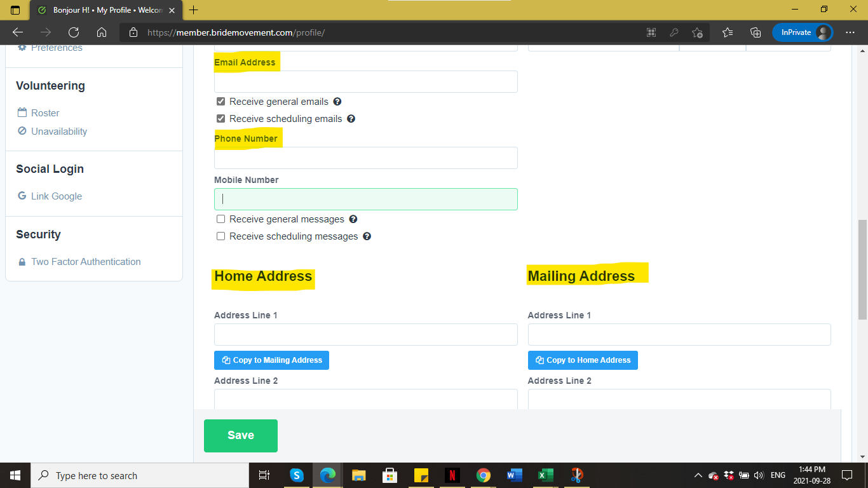
Task: Refresh the current page
Action: [x=74, y=32]
